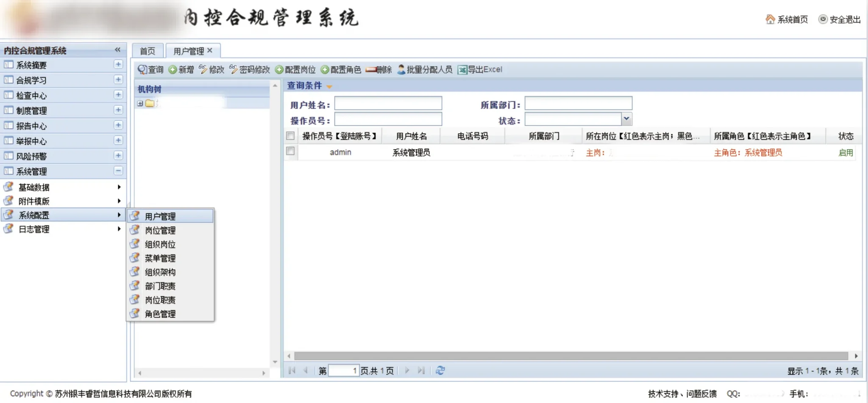Screen dimensions: 868x403
Task: Go to 系统首页 home icon
Action: point(770,19)
